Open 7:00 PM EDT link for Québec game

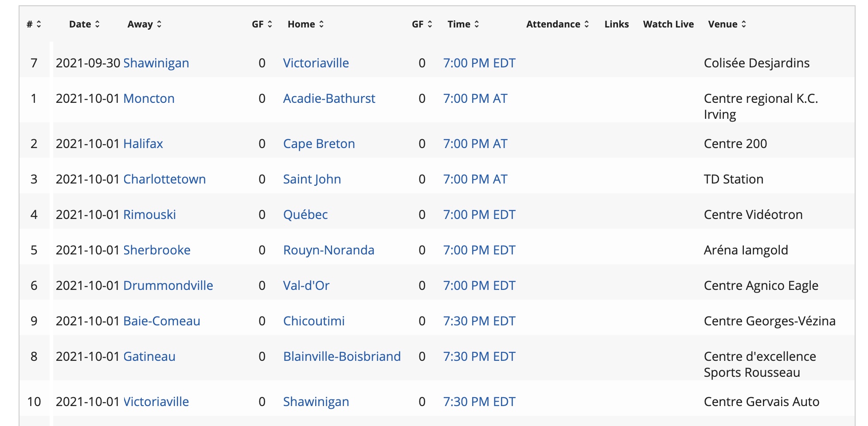click(x=479, y=215)
